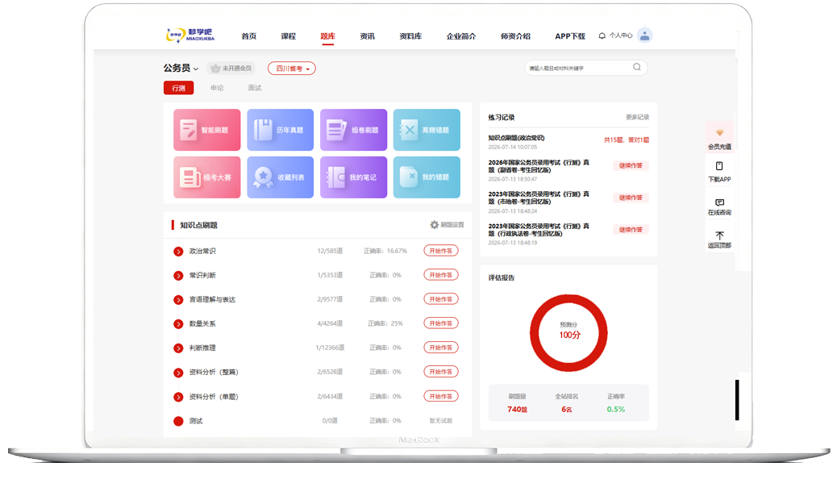Open the 历年真题 past papers tile
Image resolution: width=837 pixels, height=504 pixels.
click(x=281, y=130)
